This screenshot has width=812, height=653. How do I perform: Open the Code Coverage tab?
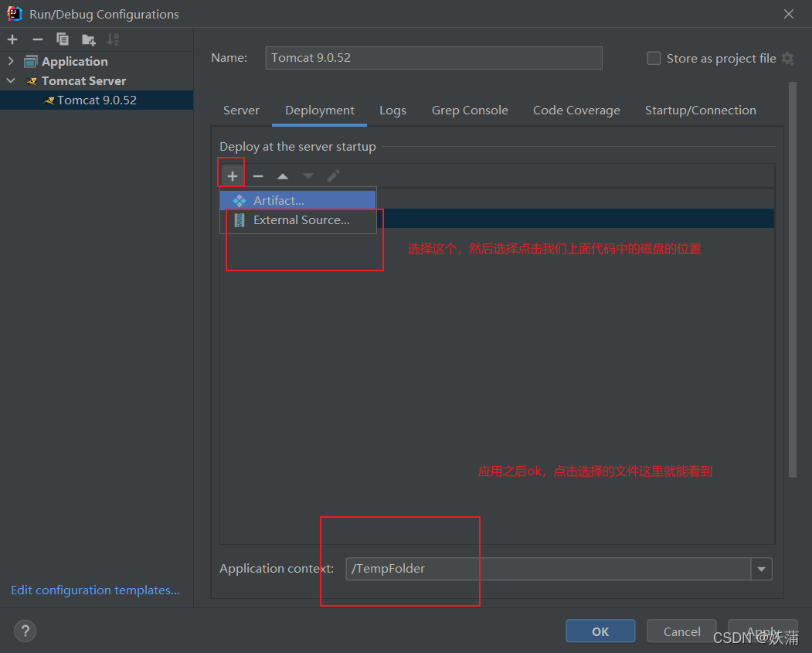tap(576, 111)
